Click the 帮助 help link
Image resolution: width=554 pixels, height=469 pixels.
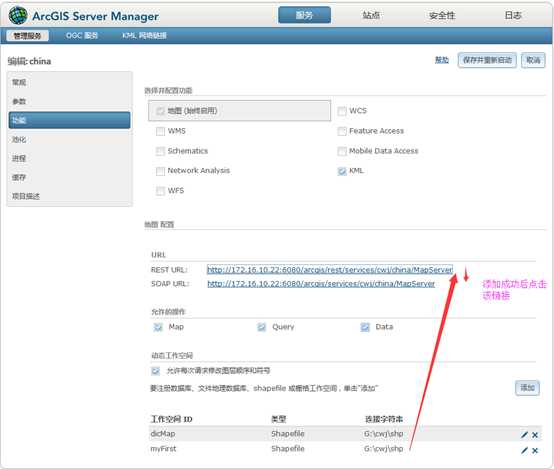click(442, 60)
